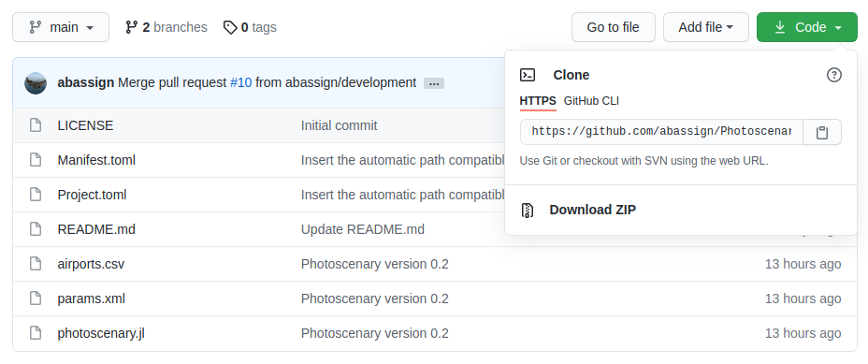Click the Go to file button
This screenshot has width=868, height=364.
(614, 27)
